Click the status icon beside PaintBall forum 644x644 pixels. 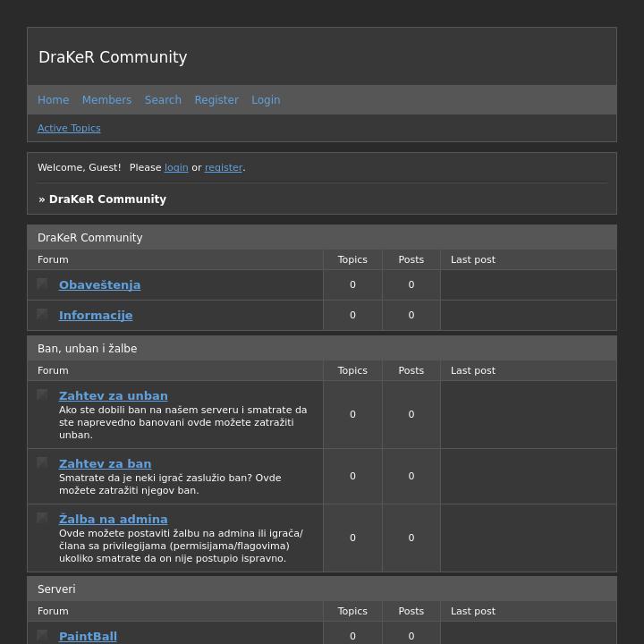(42, 635)
